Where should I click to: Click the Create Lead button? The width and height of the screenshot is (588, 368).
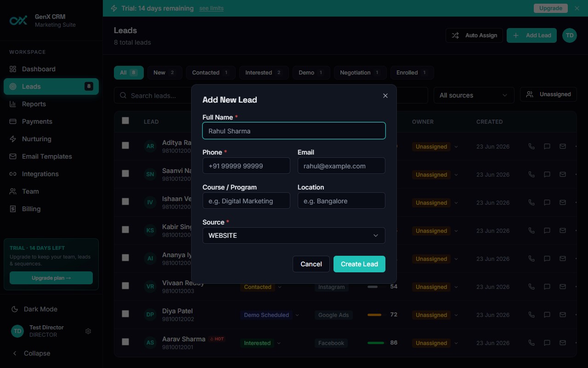359,264
